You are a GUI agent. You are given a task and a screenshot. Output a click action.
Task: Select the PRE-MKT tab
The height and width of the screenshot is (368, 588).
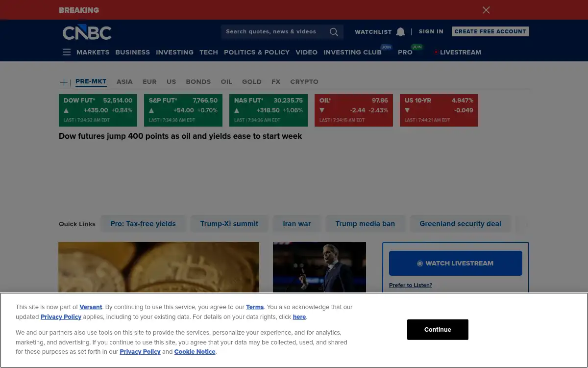click(91, 81)
